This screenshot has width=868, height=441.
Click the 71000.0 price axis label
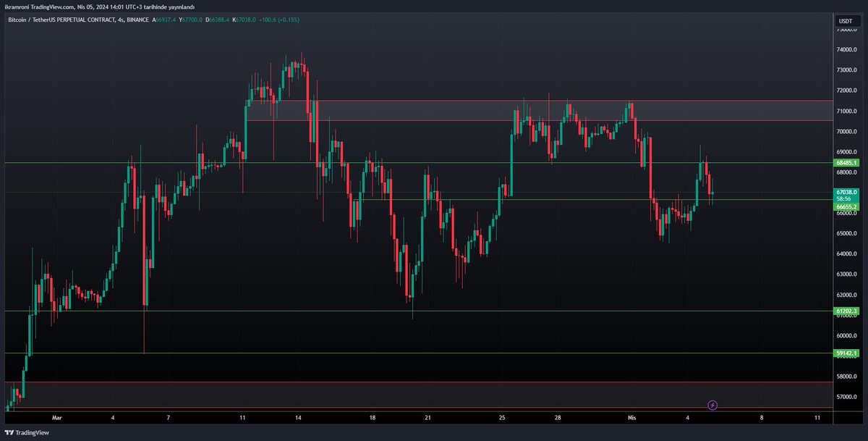[846, 111]
